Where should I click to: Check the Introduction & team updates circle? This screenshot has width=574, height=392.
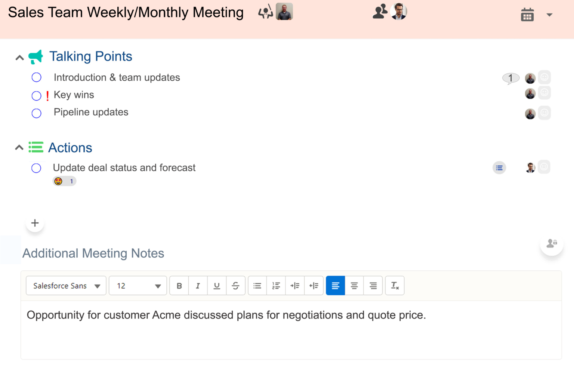36,77
